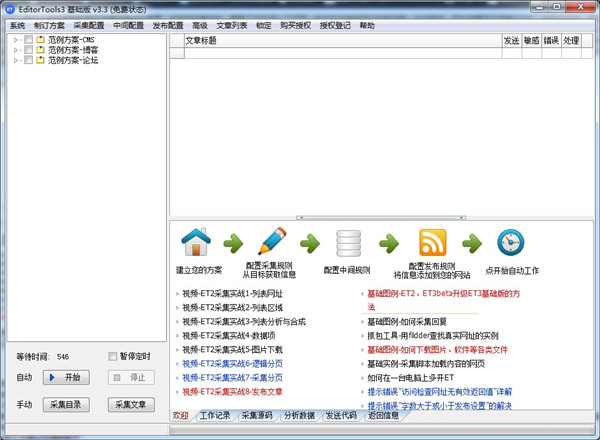This screenshot has height=440, width=600.
Task: Expand the 范例方案-博客 tree node
Action: click(x=16, y=50)
